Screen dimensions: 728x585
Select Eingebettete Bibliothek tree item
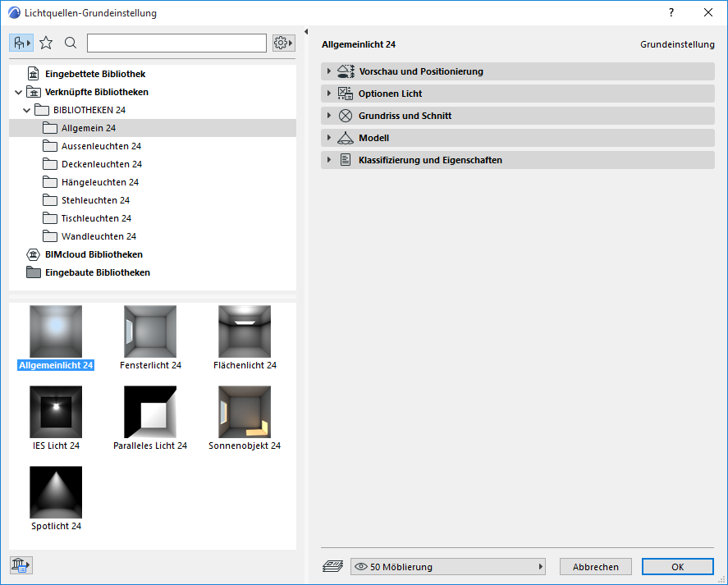click(x=95, y=74)
